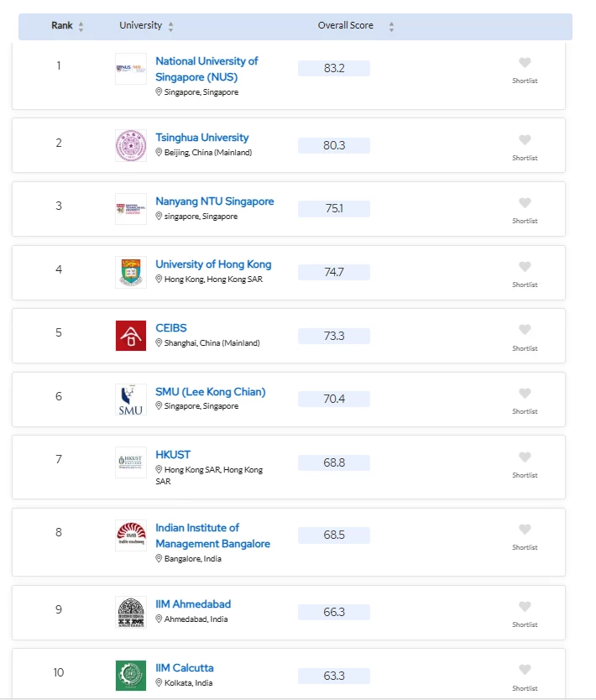The width and height of the screenshot is (596, 700).
Task: Open Indian Institute of Management Bangalore link
Action: point(212,535)
